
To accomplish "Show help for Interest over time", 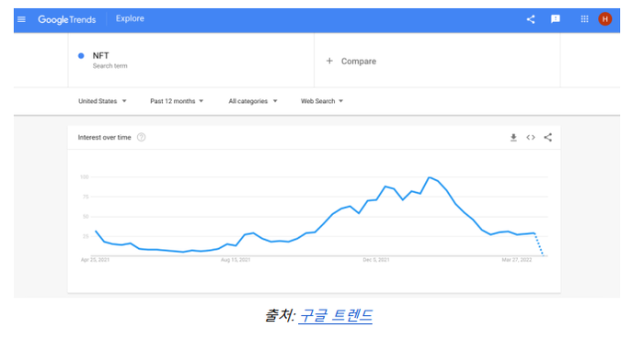I will (x=141, y=137).
